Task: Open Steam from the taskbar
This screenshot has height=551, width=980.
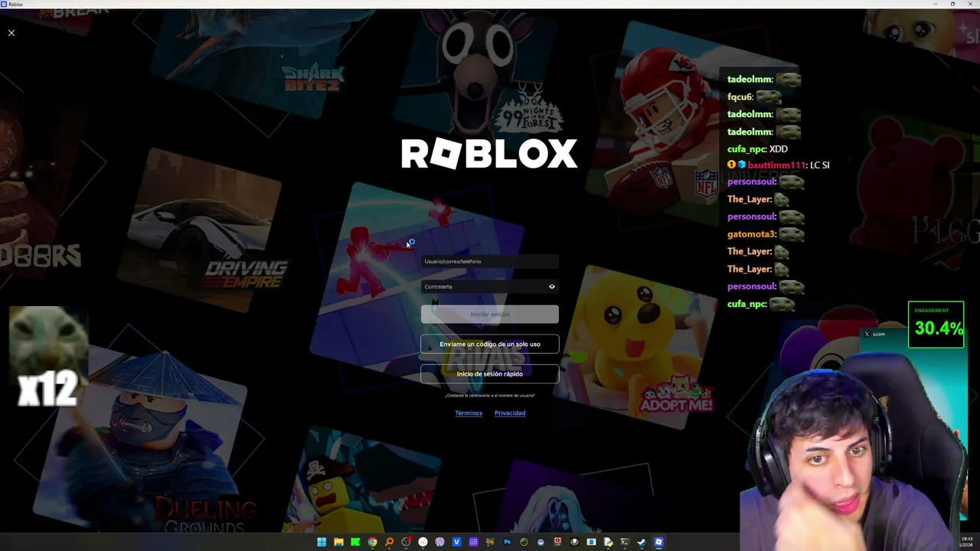Action: 642,543
